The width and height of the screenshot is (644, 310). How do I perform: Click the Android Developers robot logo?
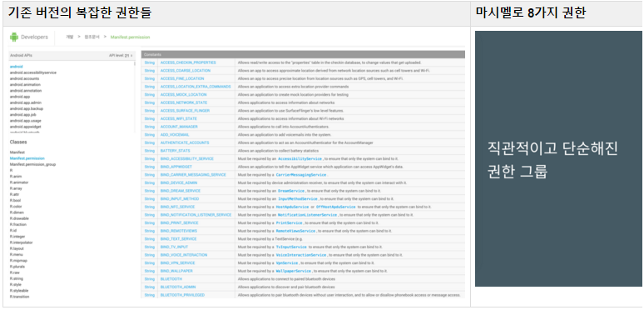(x=14, y=37)
